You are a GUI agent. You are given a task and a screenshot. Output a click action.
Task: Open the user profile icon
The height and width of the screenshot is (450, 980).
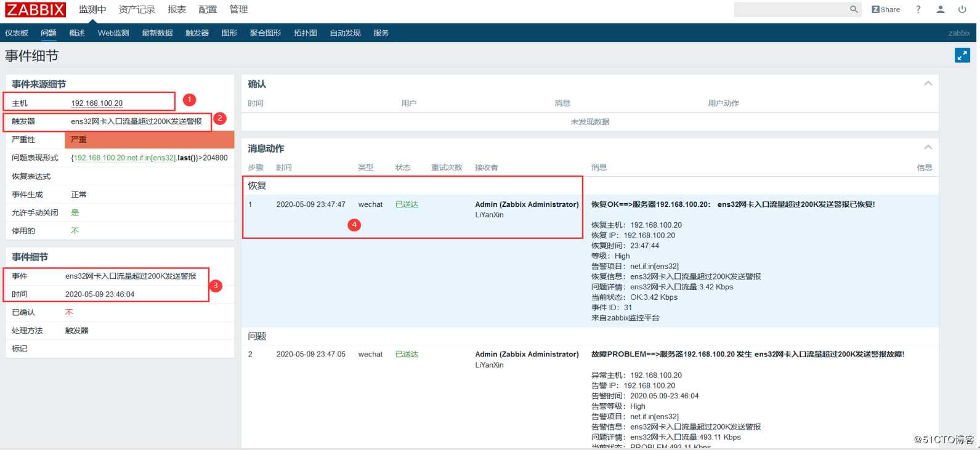[x=941, y=9]
